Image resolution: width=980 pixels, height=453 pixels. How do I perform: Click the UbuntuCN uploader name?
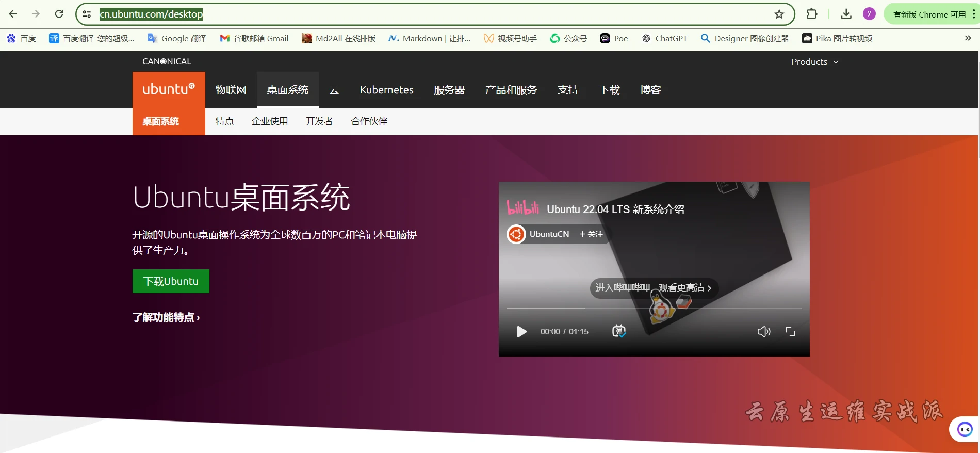(549, 234)
